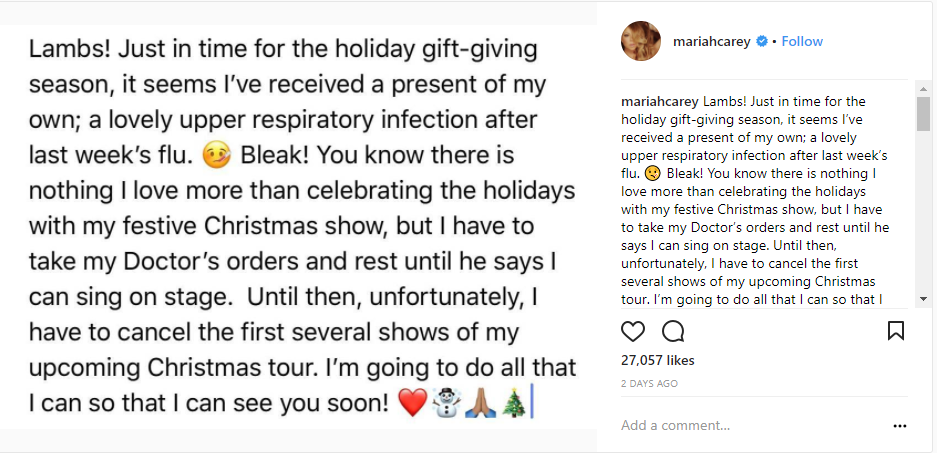Open the mariahcarey username beside the avatar
The height and width of the screenshot is (453, 937).
(x=710, y=41)
